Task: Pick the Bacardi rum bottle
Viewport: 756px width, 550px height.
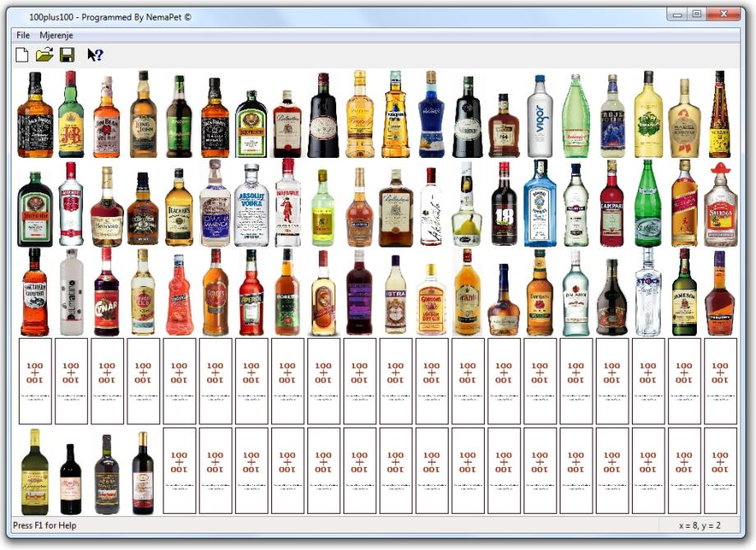Action: tap(576, 293)
